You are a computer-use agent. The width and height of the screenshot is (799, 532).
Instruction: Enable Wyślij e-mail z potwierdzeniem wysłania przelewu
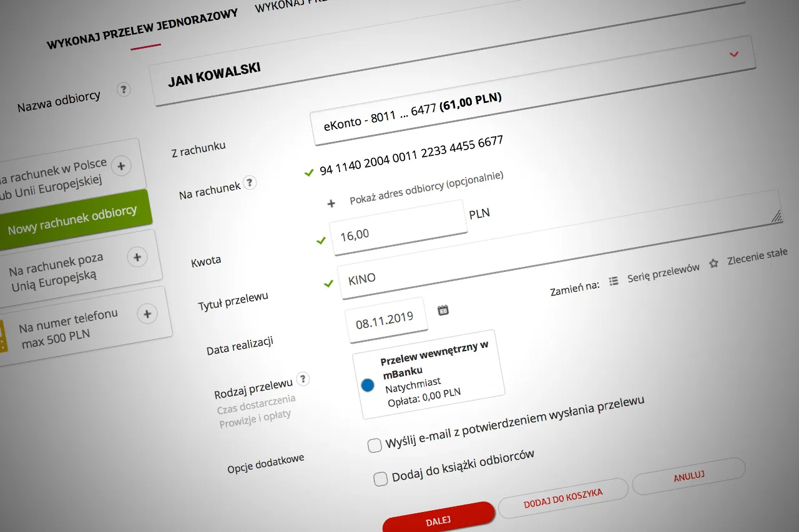[375, 445]
